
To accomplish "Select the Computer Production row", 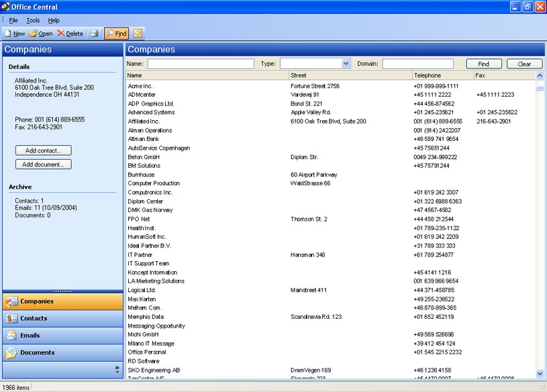I will [x=330, y=183].
